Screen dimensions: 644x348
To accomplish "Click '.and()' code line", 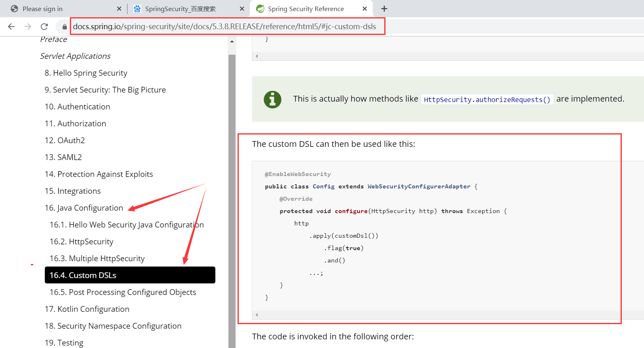I will 335,260.
